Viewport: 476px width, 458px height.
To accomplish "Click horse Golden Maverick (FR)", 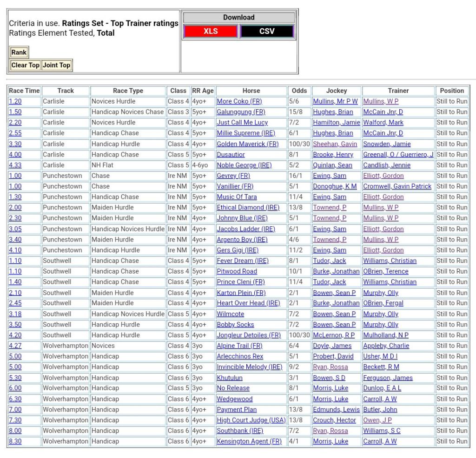I will point(247,144).
